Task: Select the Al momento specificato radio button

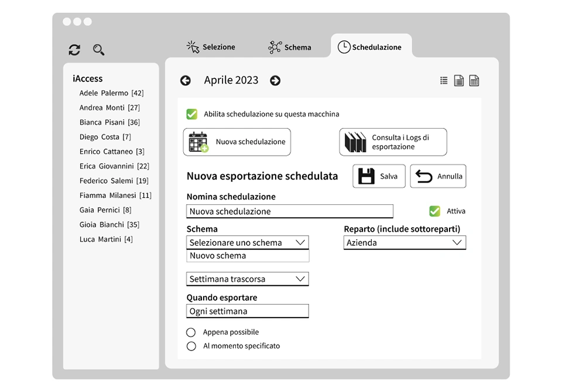Action: click(191, 346)
